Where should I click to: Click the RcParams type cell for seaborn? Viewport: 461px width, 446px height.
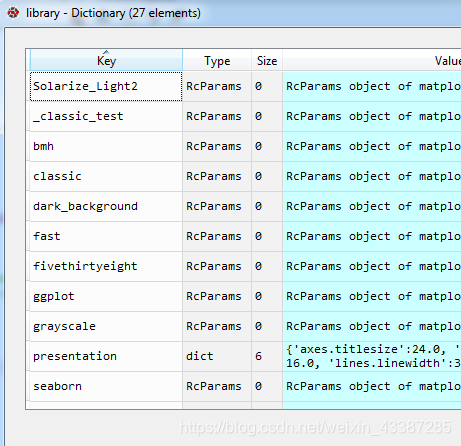click(x=217, y=386)
